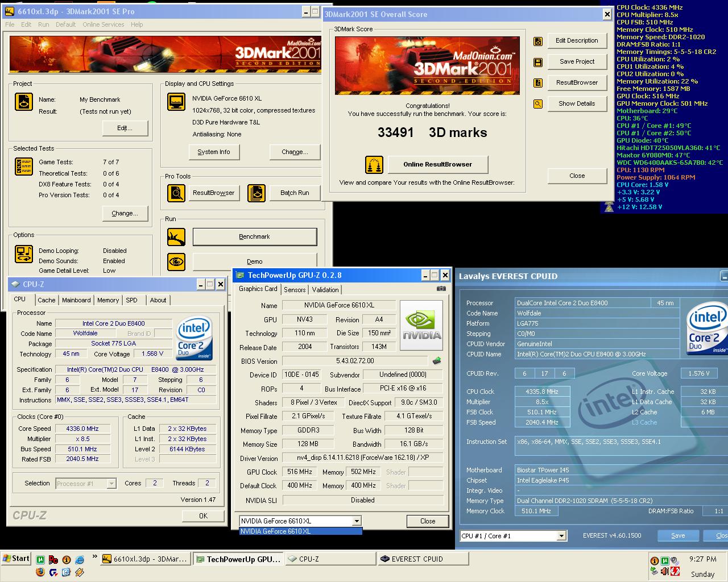
Task: Switch to the Cache tab in CPU-Z
Action: click(47, 300)
